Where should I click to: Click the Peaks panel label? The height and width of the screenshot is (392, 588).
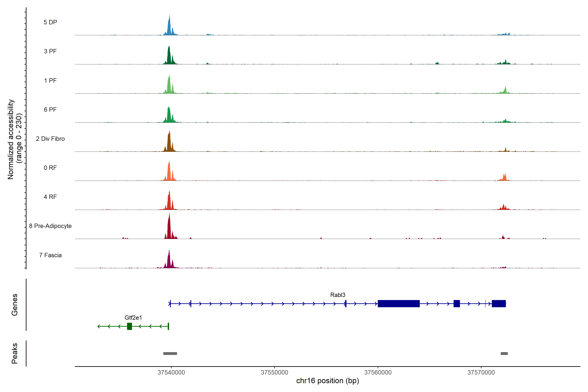[15, 353]
